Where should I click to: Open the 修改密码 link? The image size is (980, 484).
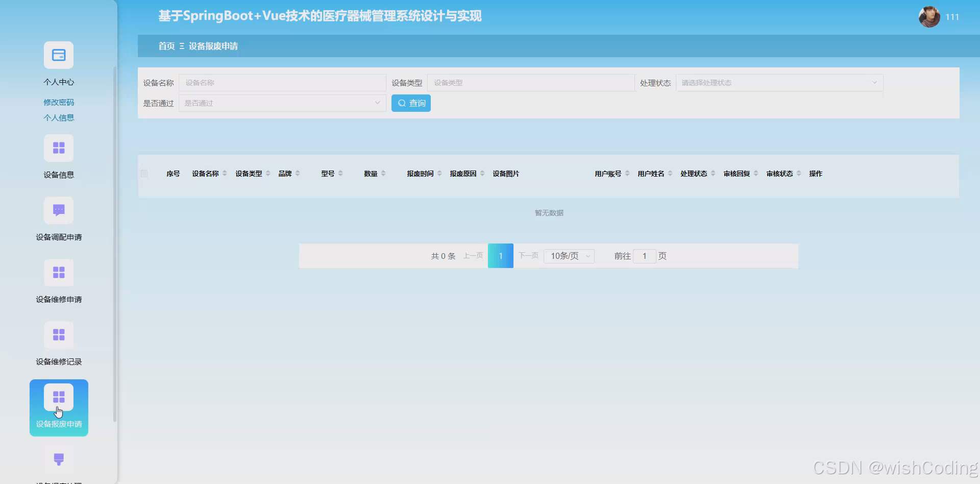58,102
